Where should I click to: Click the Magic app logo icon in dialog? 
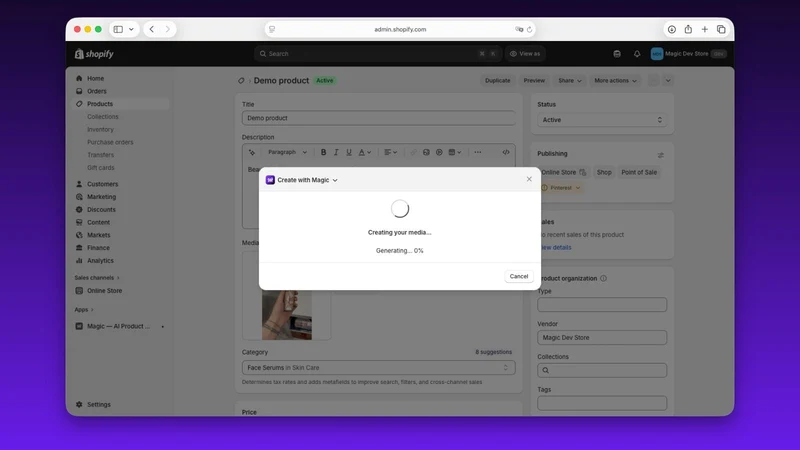pos(270,180)
